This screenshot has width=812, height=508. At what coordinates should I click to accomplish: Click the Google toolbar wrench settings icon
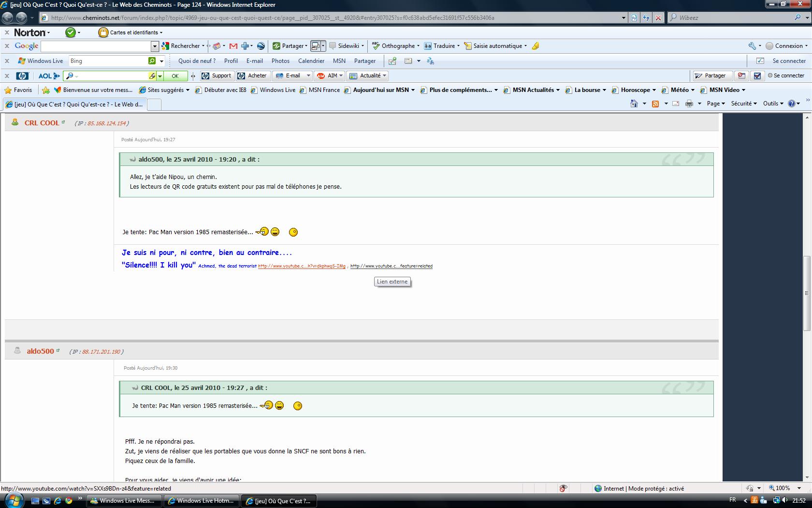point(752,46)
